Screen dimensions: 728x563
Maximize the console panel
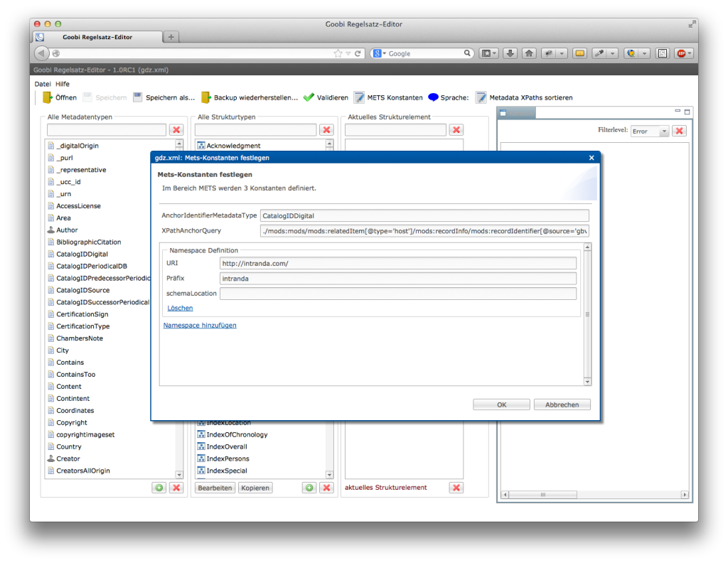tap(687, 112)
